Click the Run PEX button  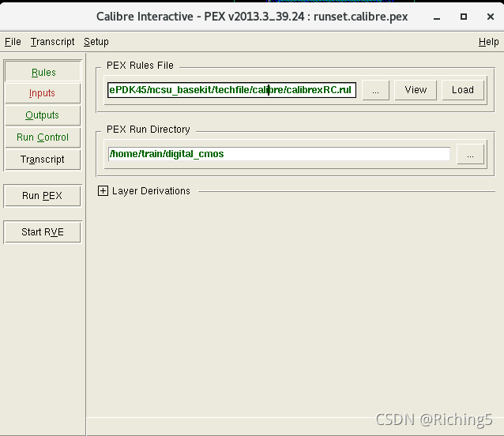coord(43,196)
